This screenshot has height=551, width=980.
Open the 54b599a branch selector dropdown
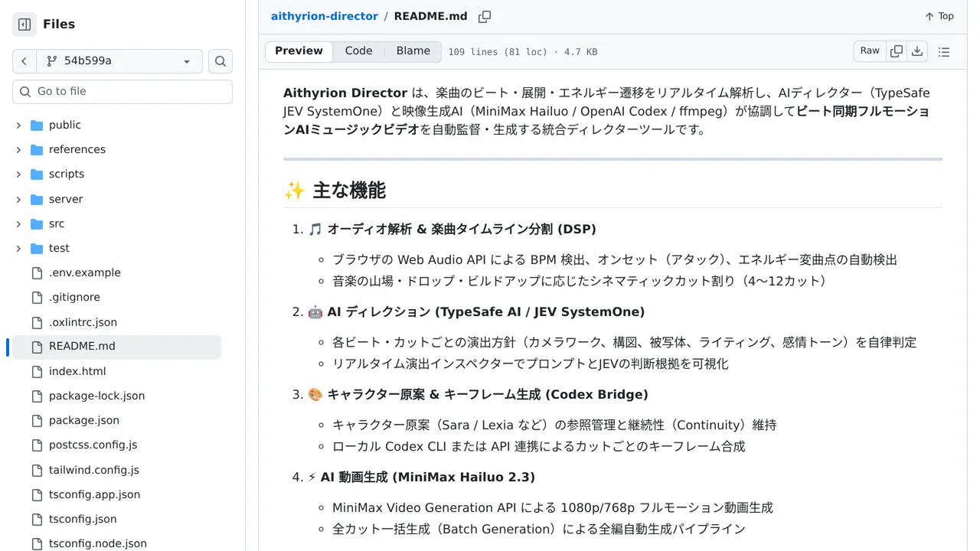[x=119, y=61]
